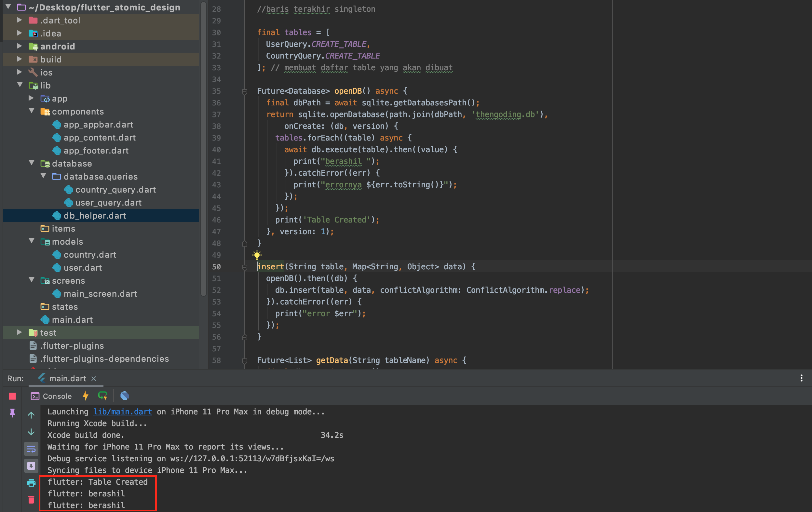Screen dimensions: 812x512
Task: Trigger Flutter Hot Reload lightning icon
Action: click(86, 396)
